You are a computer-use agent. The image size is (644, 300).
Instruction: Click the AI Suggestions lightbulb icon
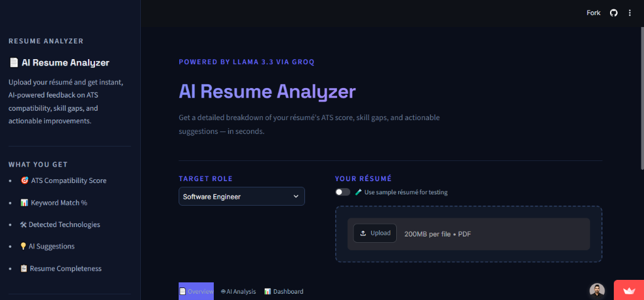click(x=23, y=247)
